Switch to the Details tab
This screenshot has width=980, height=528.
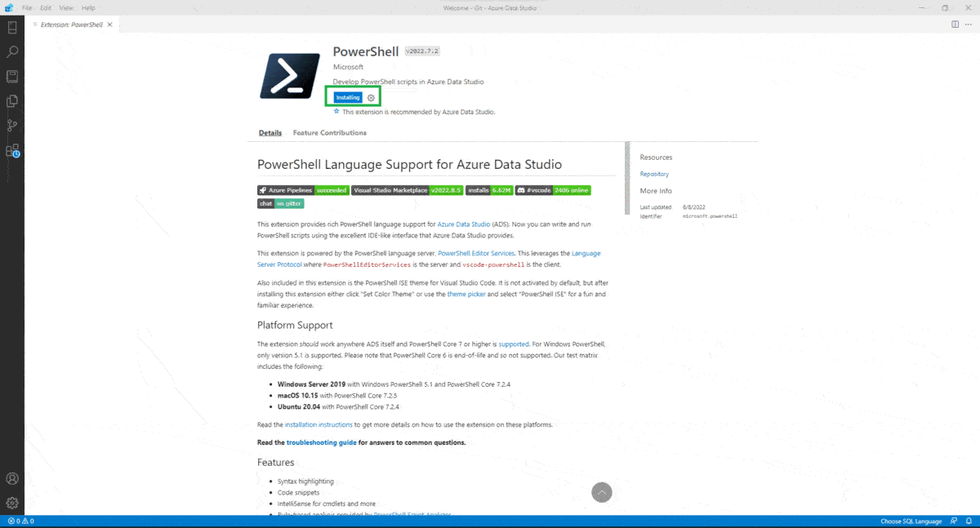pos(270,133)
